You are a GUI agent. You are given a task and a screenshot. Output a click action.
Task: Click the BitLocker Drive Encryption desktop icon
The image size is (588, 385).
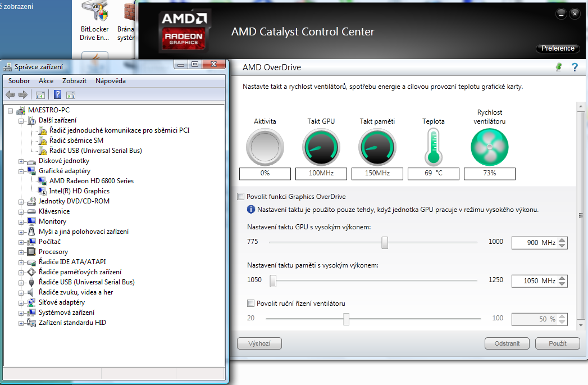click(95, 11)
